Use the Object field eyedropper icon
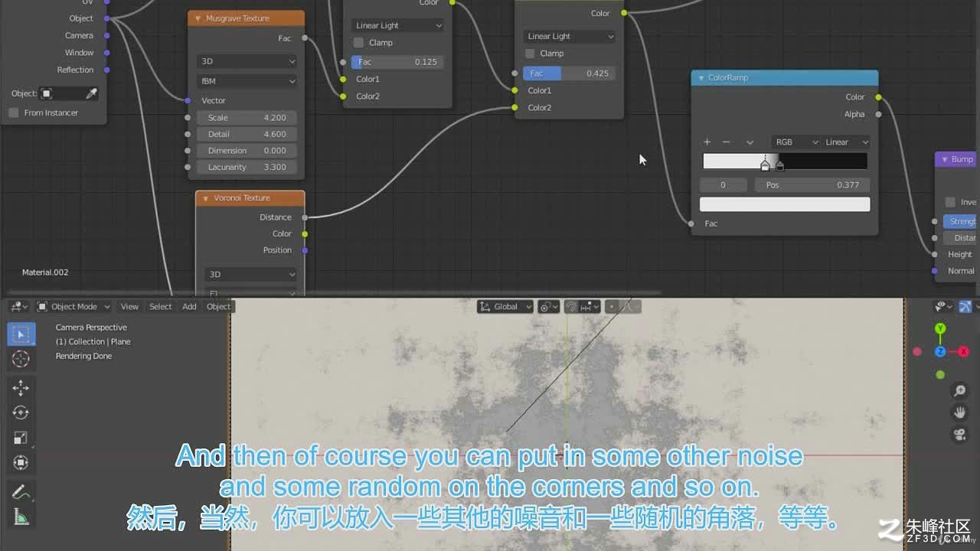Screen dimensions: 980x551 pos(91,93)
